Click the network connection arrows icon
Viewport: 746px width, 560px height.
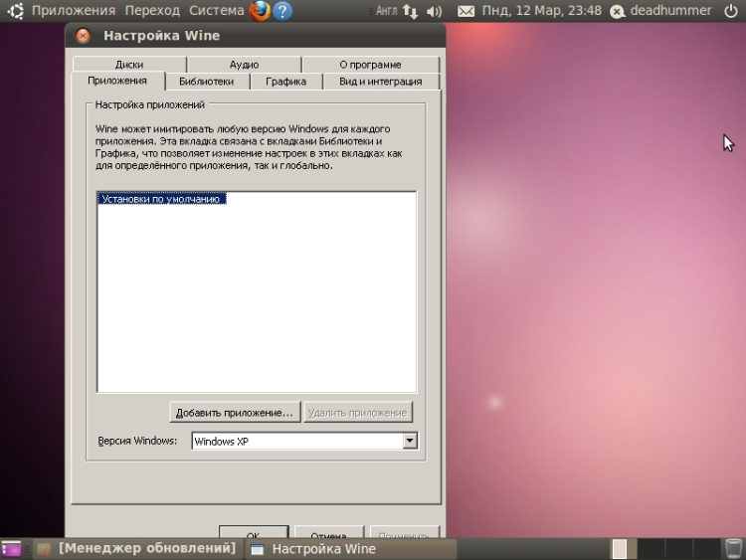(x=410, y=11)
